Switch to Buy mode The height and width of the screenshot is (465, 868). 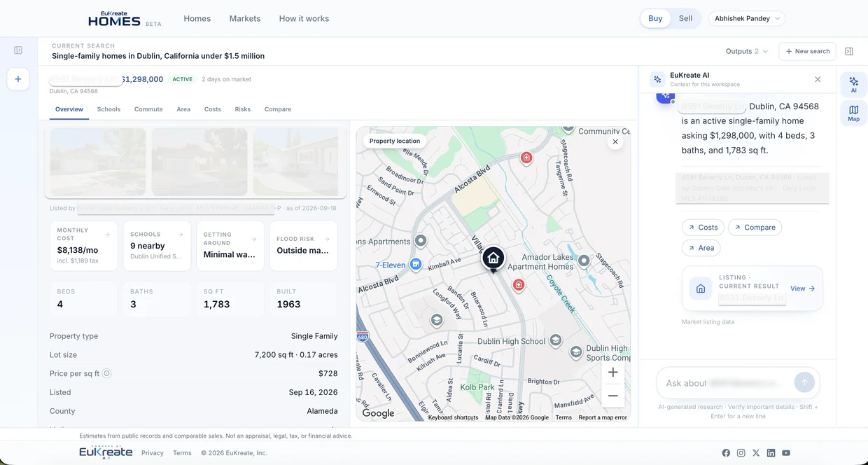point(655,18)
